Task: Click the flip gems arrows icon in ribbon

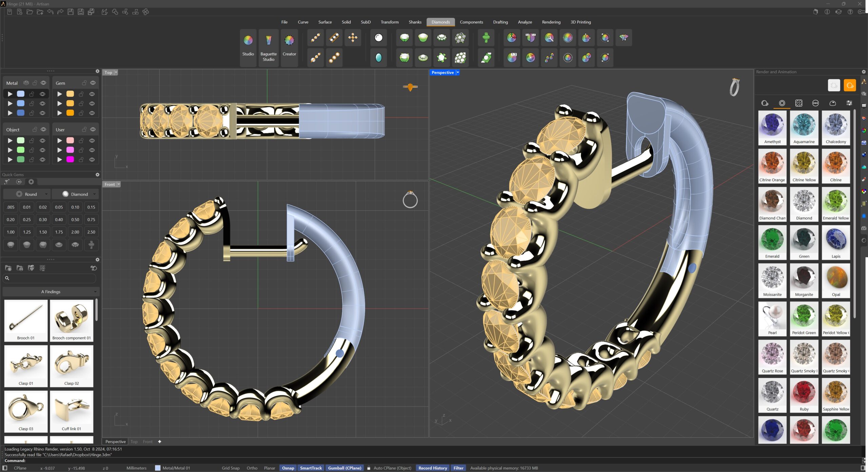Action: (x=624, y=38)
